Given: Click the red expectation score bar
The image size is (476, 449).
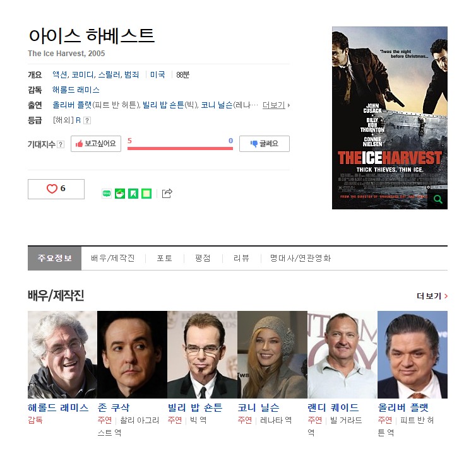Looking at the screenshot, I should [x=180, y=148].
